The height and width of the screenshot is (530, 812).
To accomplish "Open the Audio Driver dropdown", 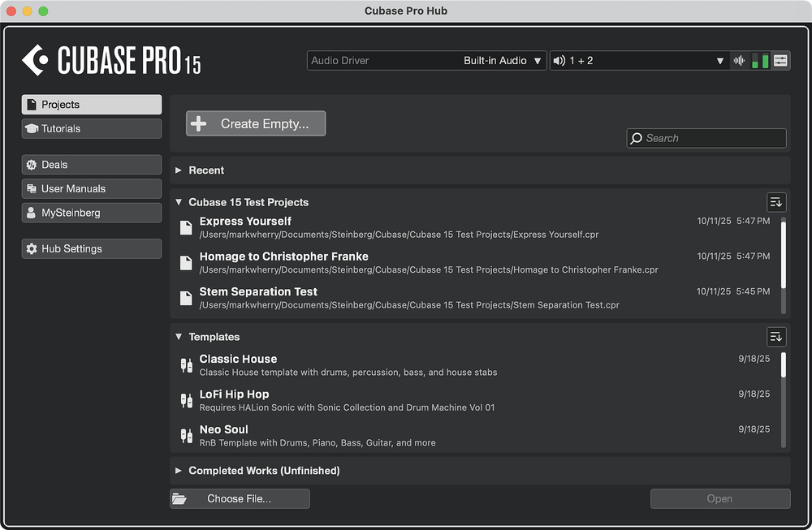I will point(426,61).
